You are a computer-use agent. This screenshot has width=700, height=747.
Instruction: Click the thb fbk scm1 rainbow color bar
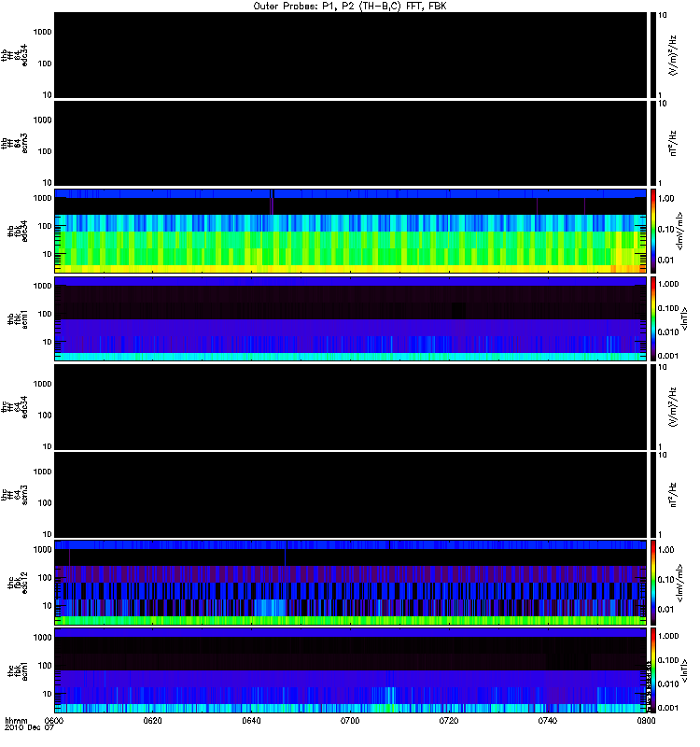coord(652,318)
